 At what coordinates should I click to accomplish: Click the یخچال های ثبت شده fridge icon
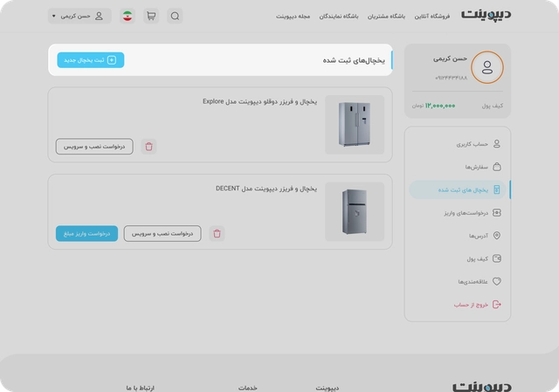[x=497, y=189]
